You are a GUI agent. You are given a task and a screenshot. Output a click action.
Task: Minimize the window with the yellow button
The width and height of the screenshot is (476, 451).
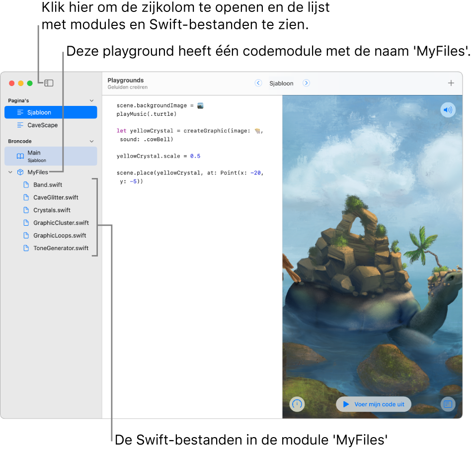pos(21,83)
